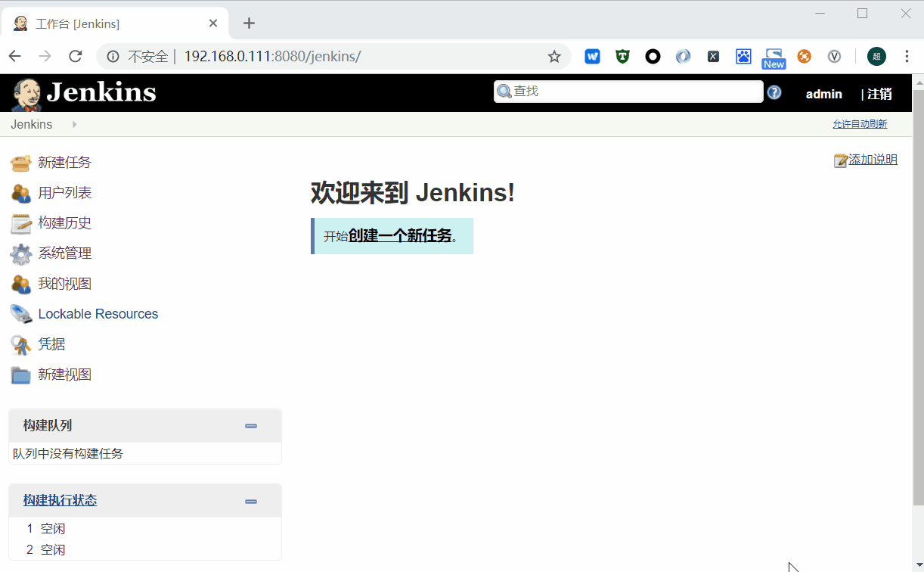Click the dark X extension icon
This screenshot has width=924, height=572.
click(713, 57)
